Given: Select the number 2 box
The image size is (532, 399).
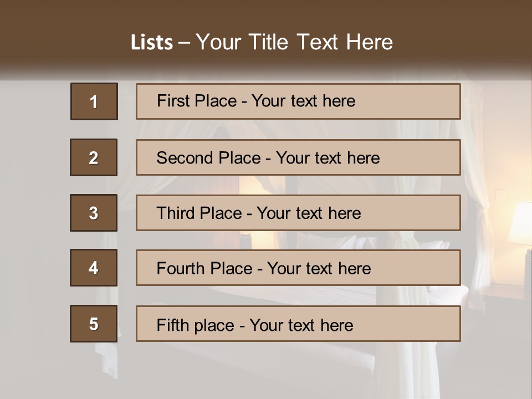Looking at the screenshot, I should click(x=94, y=157).
